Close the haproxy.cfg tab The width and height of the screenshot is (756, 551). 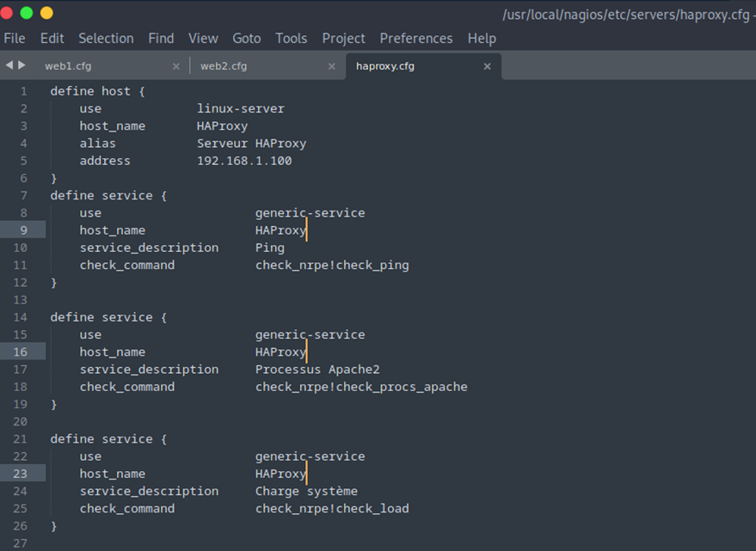[487, 66]
